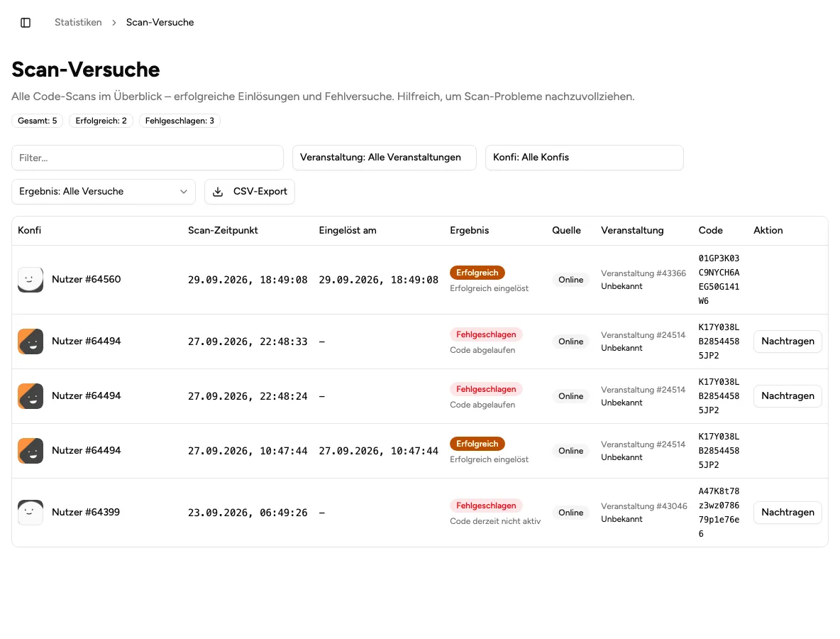Click Nachtragen for Nutzer #64399
This screenshot has width=840, height=639.
pyautogui.click(x=787, y=513)
